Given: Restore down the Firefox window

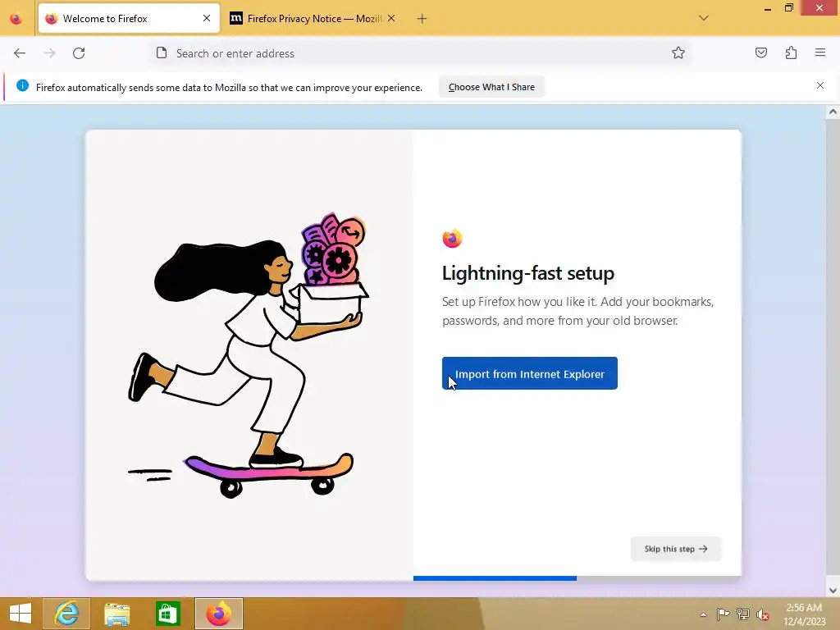Looking at the screenshot, I should point(789,8).
